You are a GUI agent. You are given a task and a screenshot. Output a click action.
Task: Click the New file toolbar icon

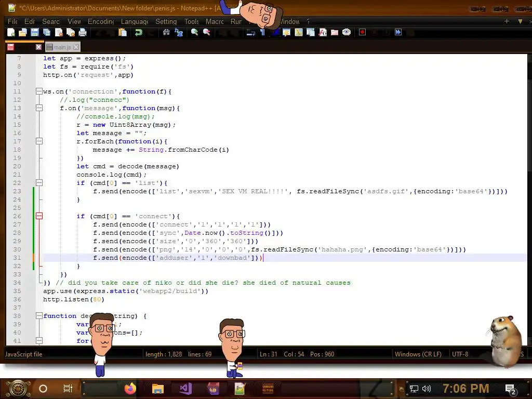point(11,32)
